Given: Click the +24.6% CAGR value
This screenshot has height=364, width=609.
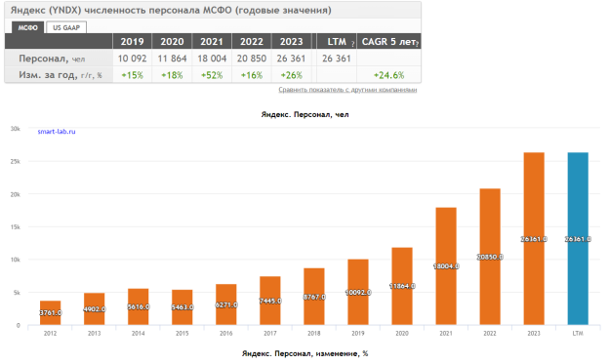Looking at the screenshot, I should coord(388,75).
